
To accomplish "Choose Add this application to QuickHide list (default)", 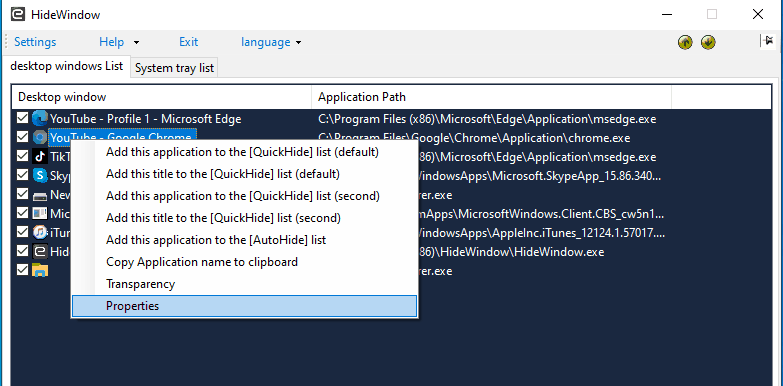I will tap(244, 152).
